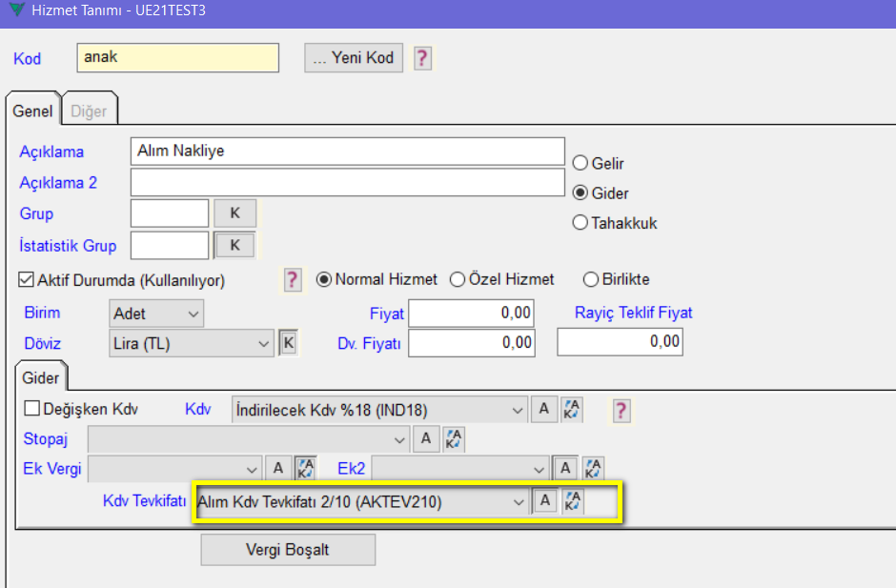Click the AK icon in the Stopaj row
896x588 pixels.
click(x=455, y=439)
